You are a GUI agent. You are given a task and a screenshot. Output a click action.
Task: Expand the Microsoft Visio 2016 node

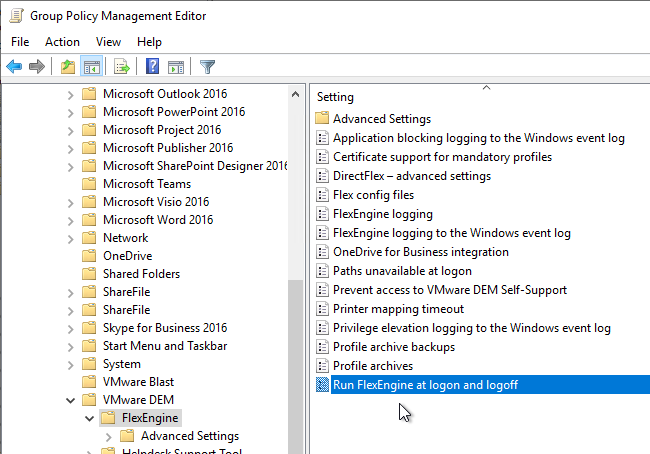tap(70, 202)
